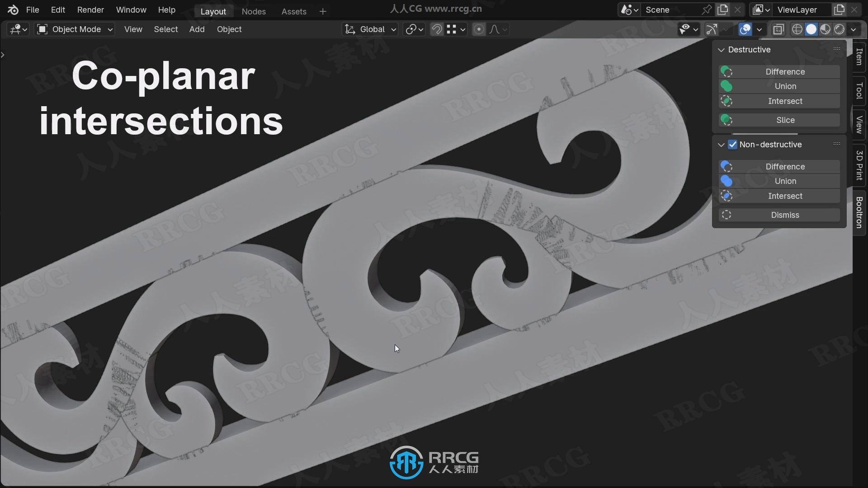Toggle snapping magnet icon
Image resolution: width=868 pixels, height=488 pixels.
pyautogui.click(x=437, y=29)
